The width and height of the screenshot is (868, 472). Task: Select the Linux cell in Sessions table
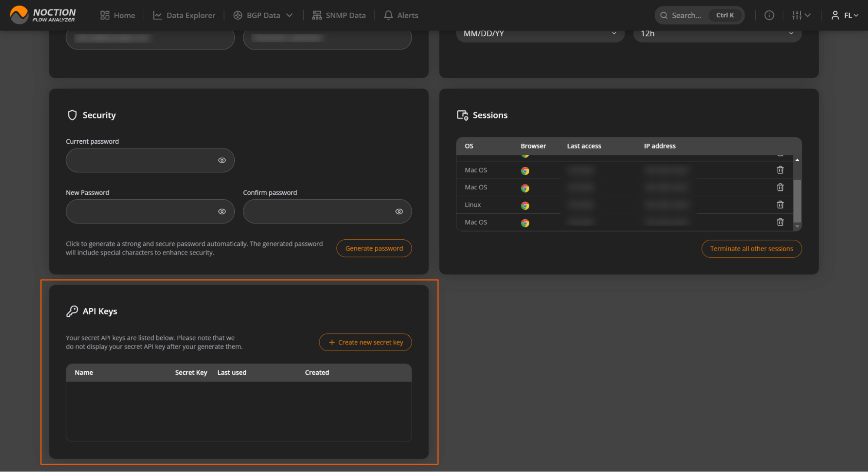pyautogui.click(x=473, y=205)
